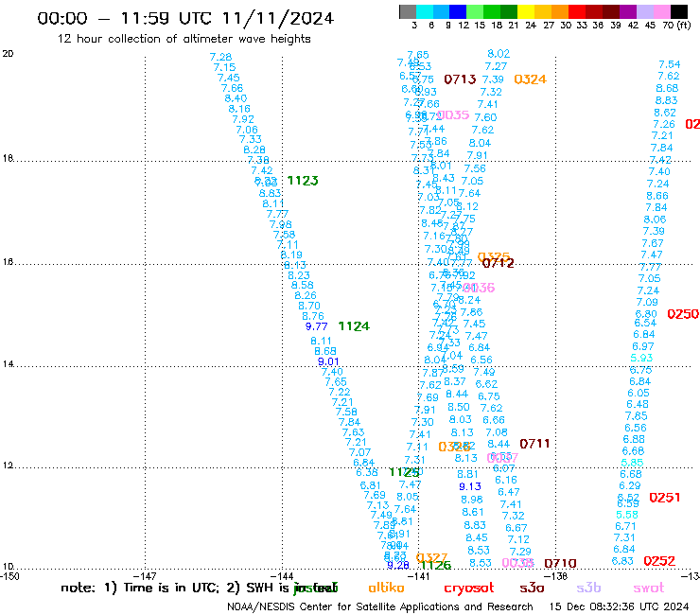Click the blue wave height value 9.13
Viewport: 700px width, 615px height.
coord(469,486)
